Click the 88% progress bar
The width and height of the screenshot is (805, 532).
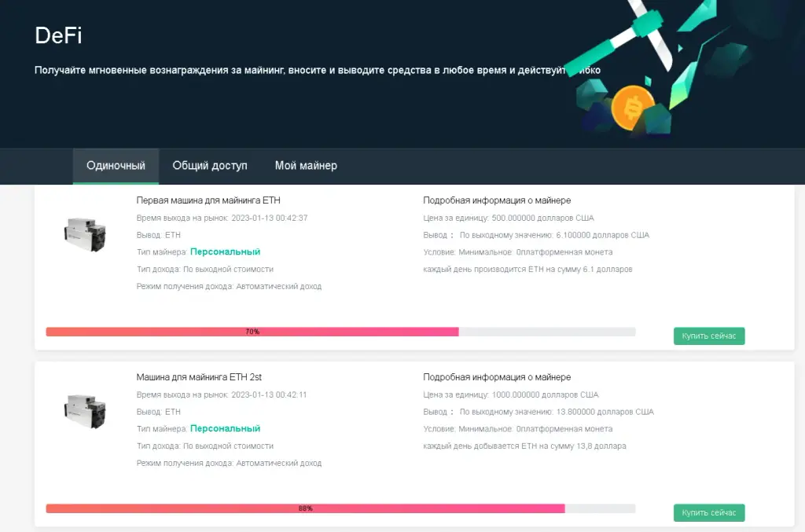(x=341, y=508)
